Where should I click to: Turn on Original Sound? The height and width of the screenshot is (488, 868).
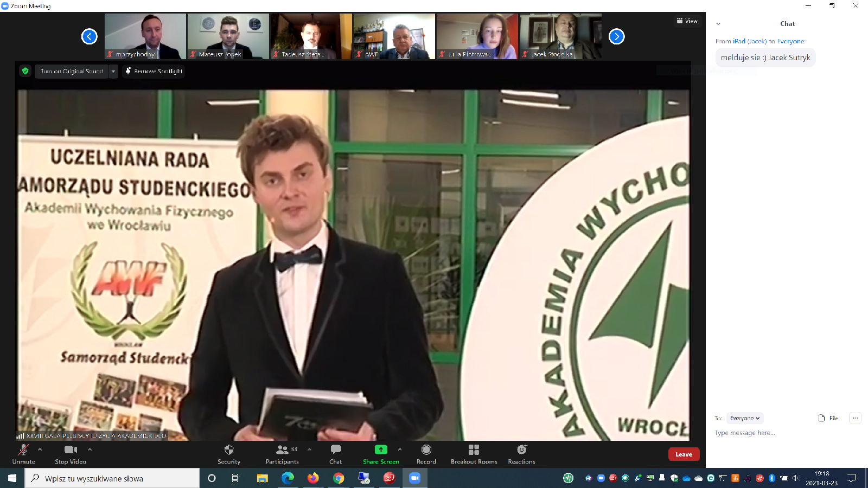click(x=72, y=71)
